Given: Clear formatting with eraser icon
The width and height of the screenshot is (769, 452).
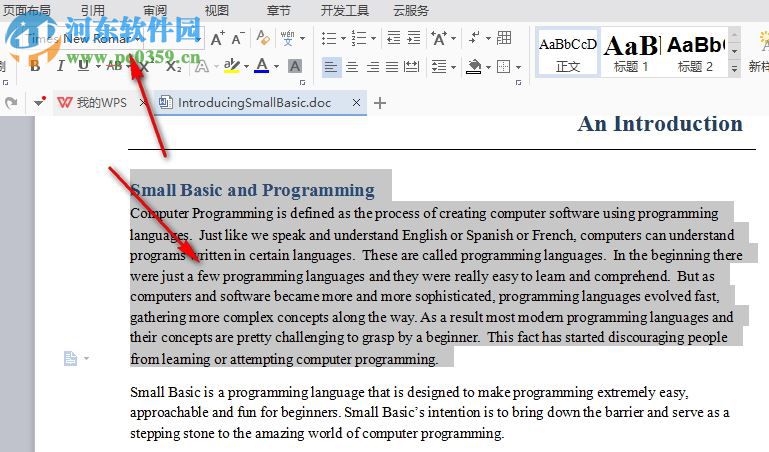Looking at the screenshot, I should (x=263, y=38).
